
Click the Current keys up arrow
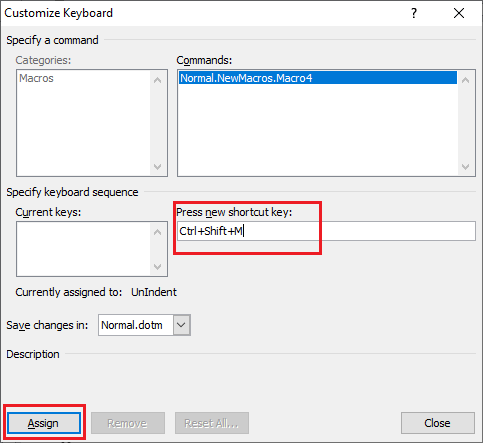(x=158, y=232)
